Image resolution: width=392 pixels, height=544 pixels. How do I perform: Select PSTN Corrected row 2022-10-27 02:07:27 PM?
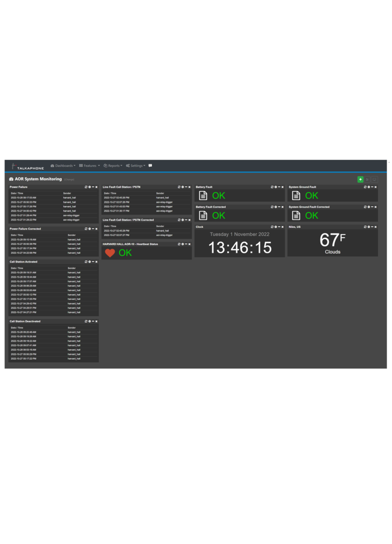(x=147, y=235)
